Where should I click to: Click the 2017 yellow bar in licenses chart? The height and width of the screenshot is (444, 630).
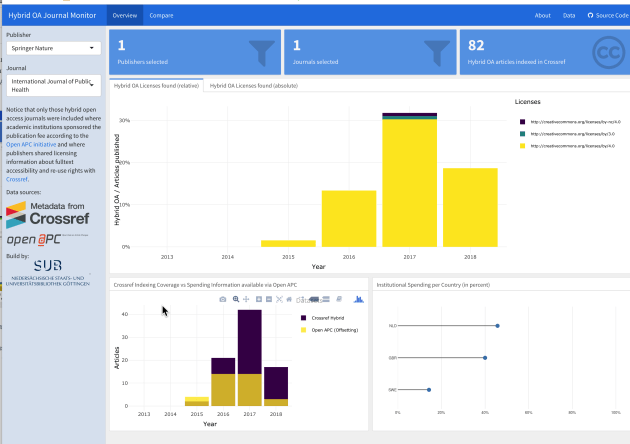pos(409,182)
